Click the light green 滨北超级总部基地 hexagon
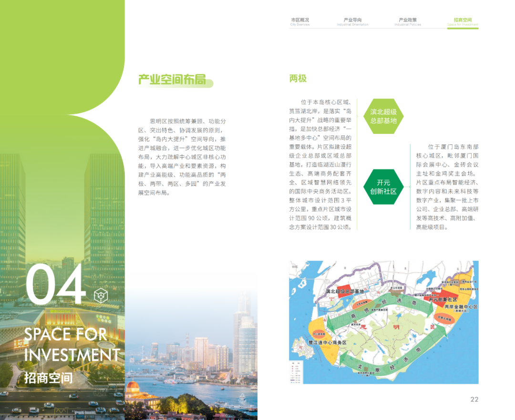 click(383, 116)
